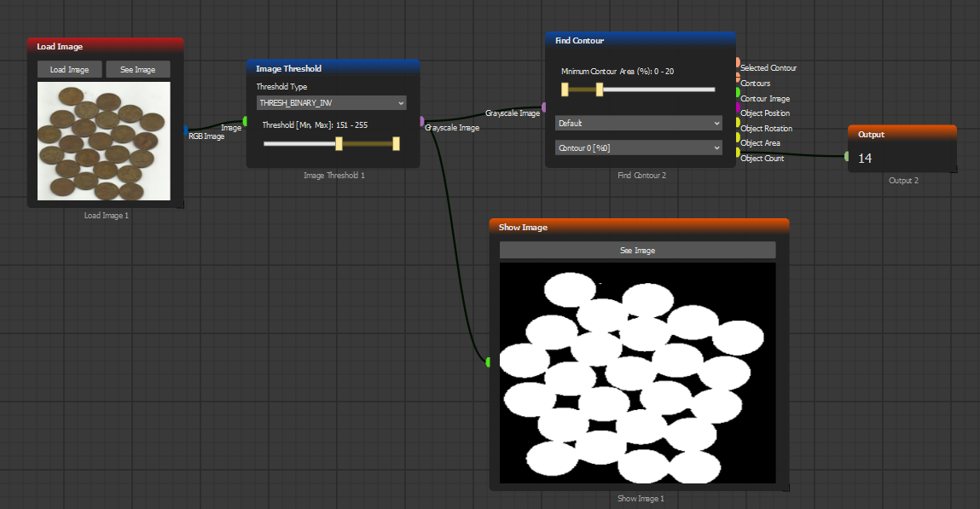Open the Contour 0 [%0] dropdown
Screen dimensions: 980x509
point(638,147)
